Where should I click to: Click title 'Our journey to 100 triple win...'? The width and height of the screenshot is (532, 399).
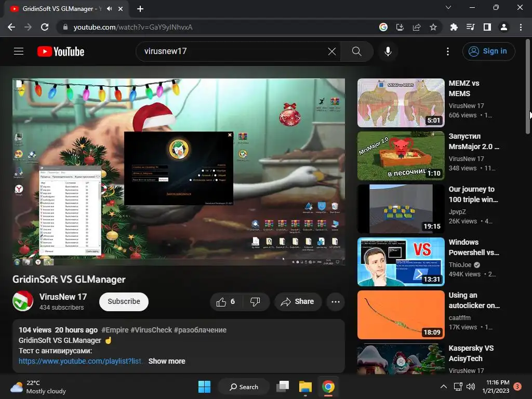click(x=473, y=194)
